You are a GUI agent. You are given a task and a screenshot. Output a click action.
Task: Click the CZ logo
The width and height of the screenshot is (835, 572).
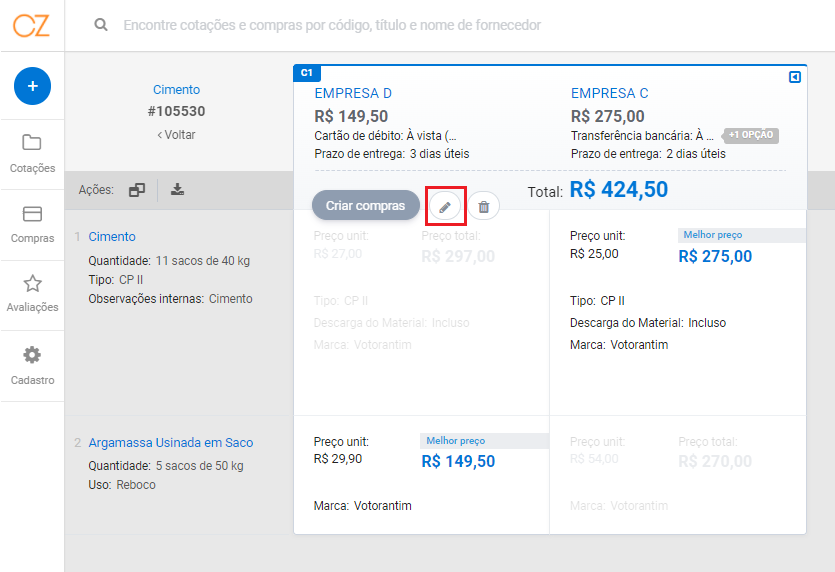coord(31,26)
